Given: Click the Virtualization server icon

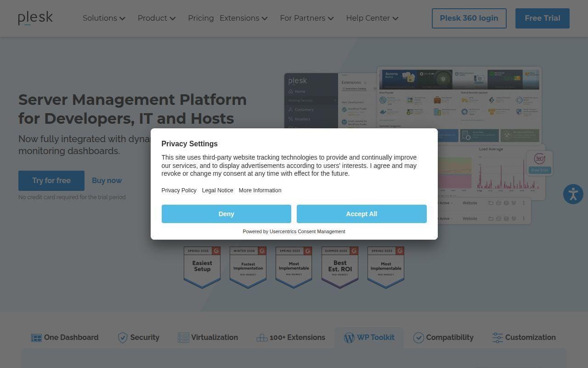Looking at the screenshot, I should pyautogui.click(x=183, y=338).
